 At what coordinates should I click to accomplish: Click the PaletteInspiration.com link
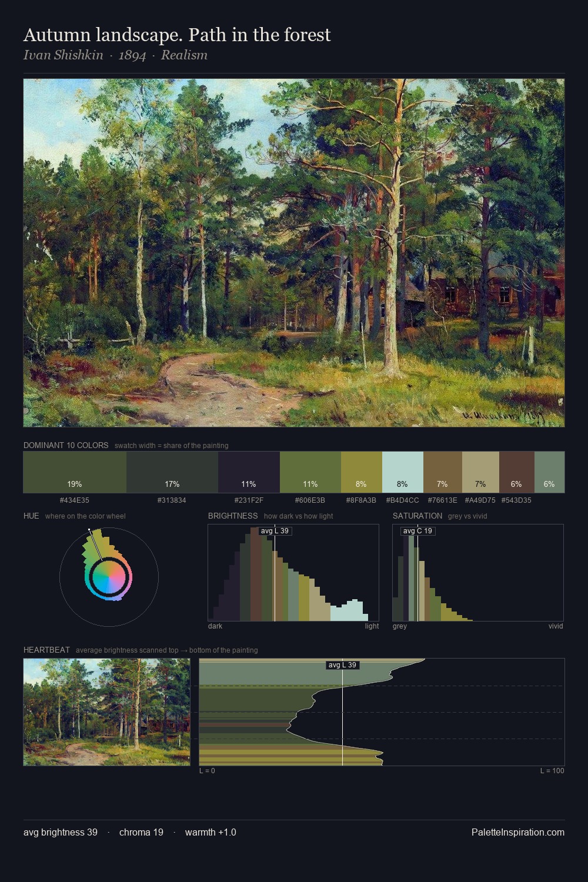pos(518,832)
